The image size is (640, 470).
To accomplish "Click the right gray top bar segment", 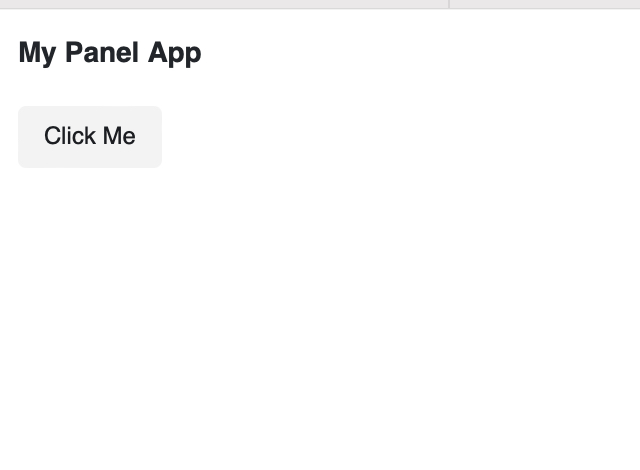I will coord(545,4).
